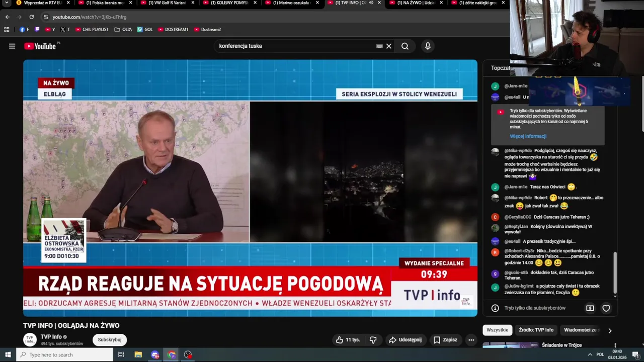Open TVP Info channel name link
The width and height of the screenshot is (644, 362).
tap(51, 337)
